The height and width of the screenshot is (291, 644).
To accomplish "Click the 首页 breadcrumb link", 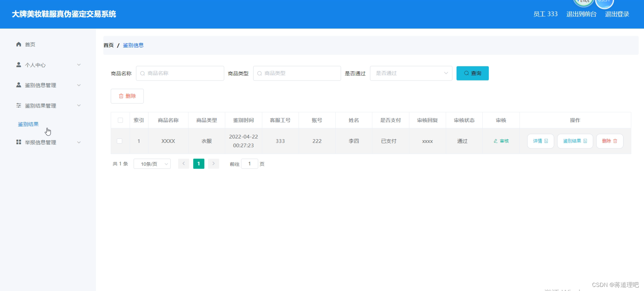I will tap(109, 45).
